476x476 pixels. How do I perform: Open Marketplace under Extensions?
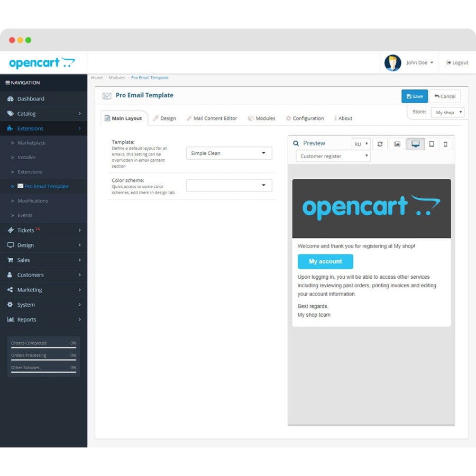click(x=31, y=143)
